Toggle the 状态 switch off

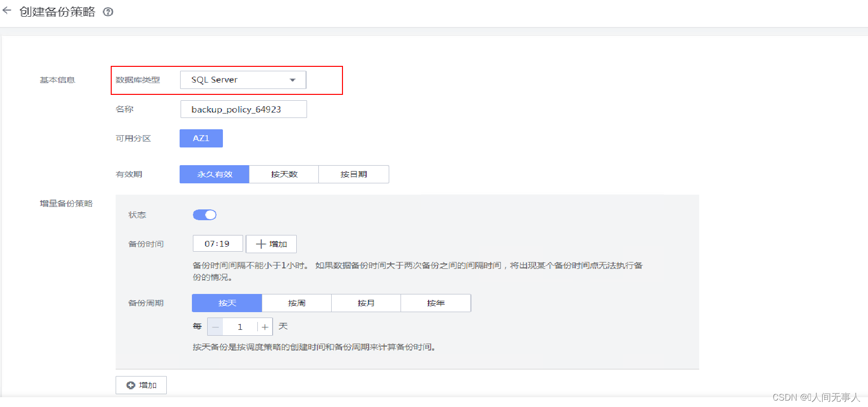(205, 215)
